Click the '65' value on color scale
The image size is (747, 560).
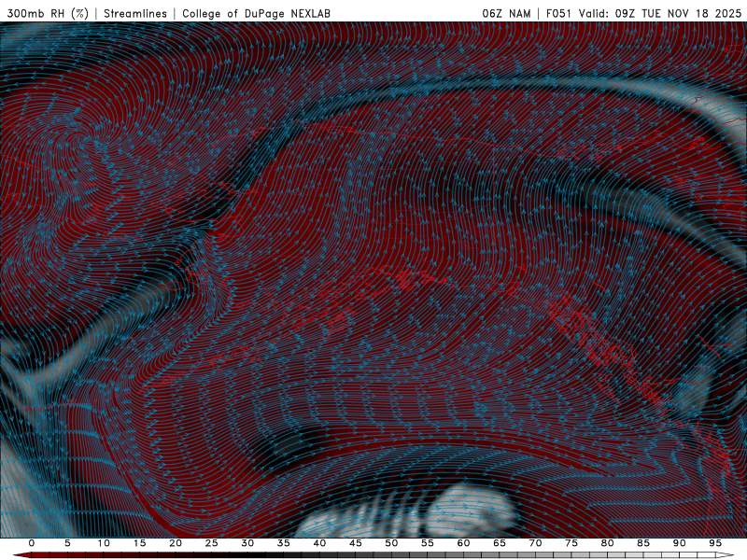tap(500, 543)
